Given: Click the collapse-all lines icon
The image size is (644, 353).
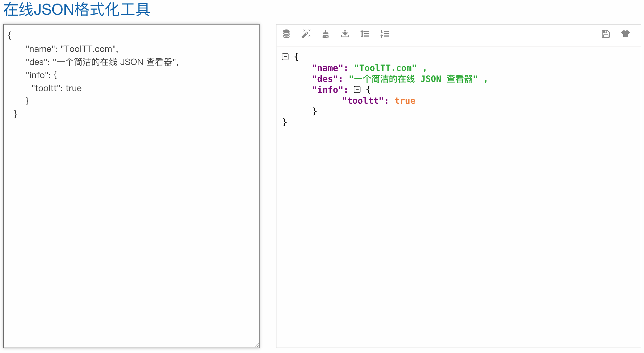Looking at the screenshot, I should coord(384,34).
